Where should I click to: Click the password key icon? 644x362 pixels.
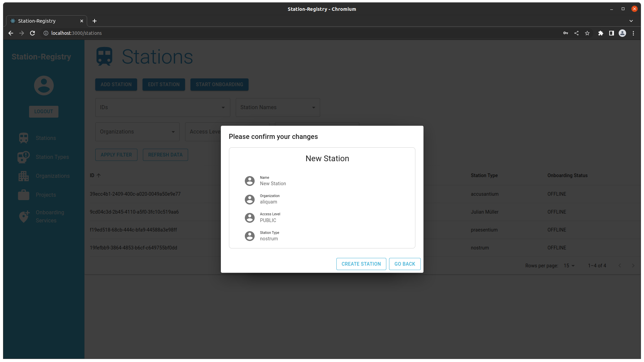coord(566,33)
